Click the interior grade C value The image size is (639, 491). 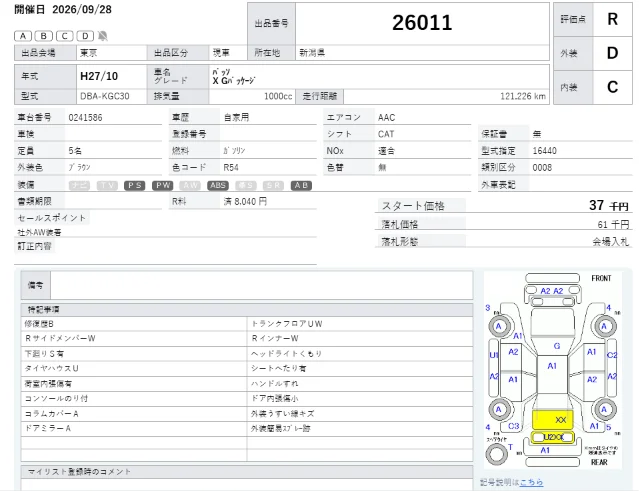click(613, 87)
